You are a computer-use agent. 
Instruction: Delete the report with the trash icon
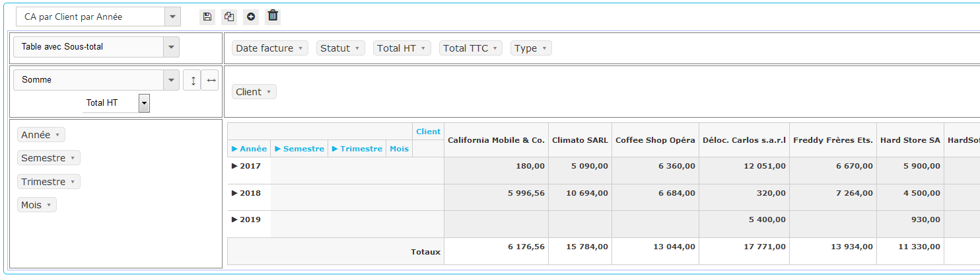[x=273, y=17]
